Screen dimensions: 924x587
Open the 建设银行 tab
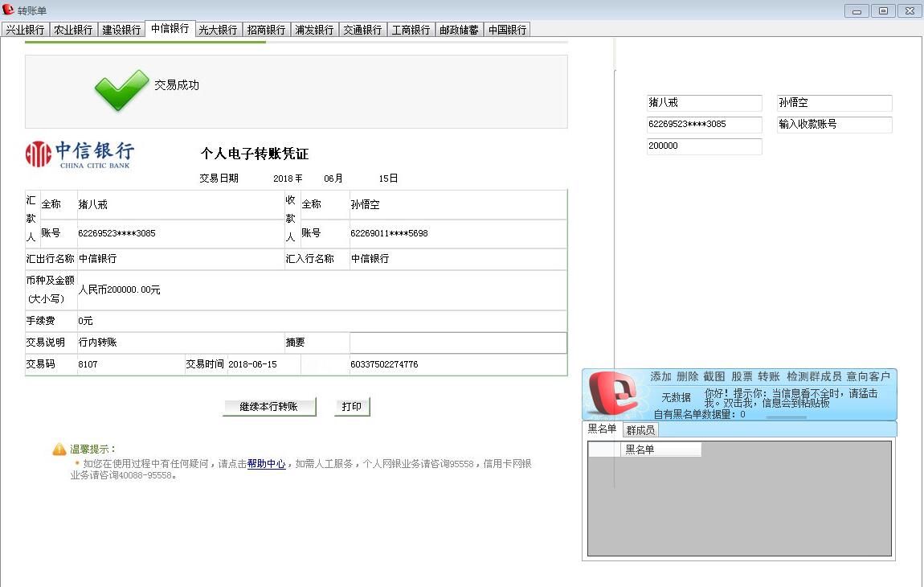pyautogui.click(x=121, y=30)
